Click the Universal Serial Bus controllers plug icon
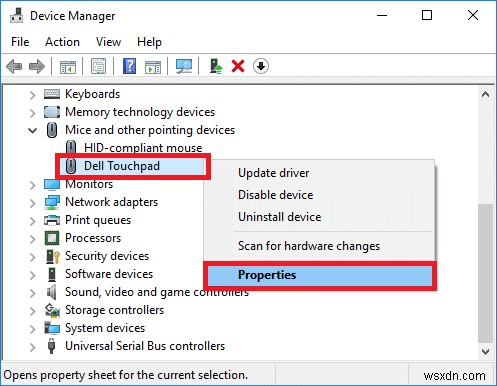The height and width of the screenshot is (386, 497). point(51,346)
